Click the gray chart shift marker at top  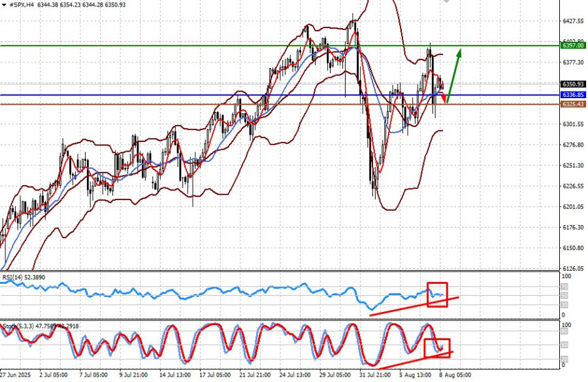pyautogui.click(x=446, y=2)
